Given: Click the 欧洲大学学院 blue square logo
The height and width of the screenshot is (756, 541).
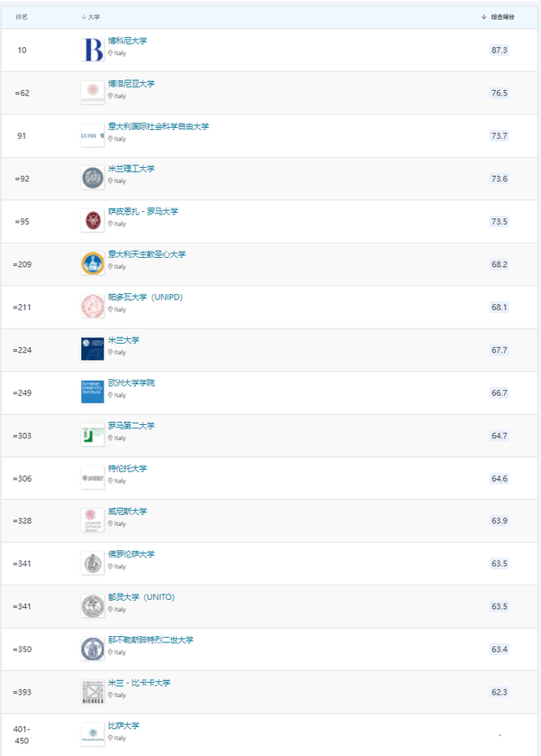Looking at the screenshot, I should (x=93, y=392).
